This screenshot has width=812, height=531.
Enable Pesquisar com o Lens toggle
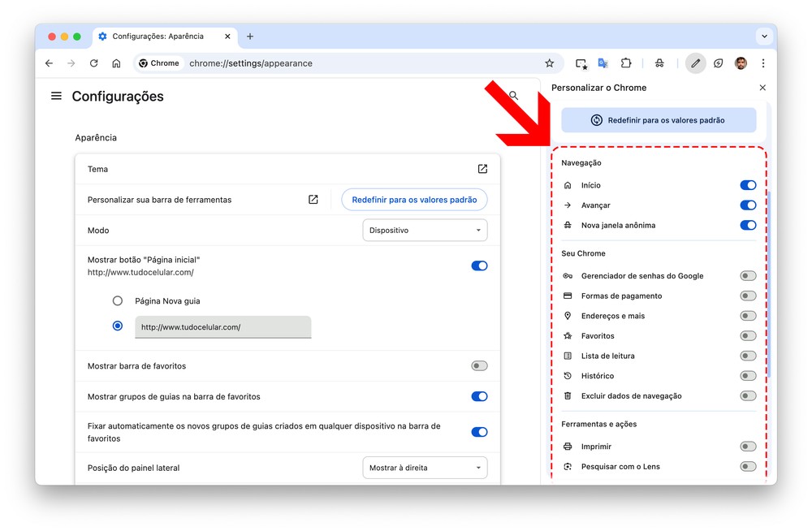tap(748, 466)
